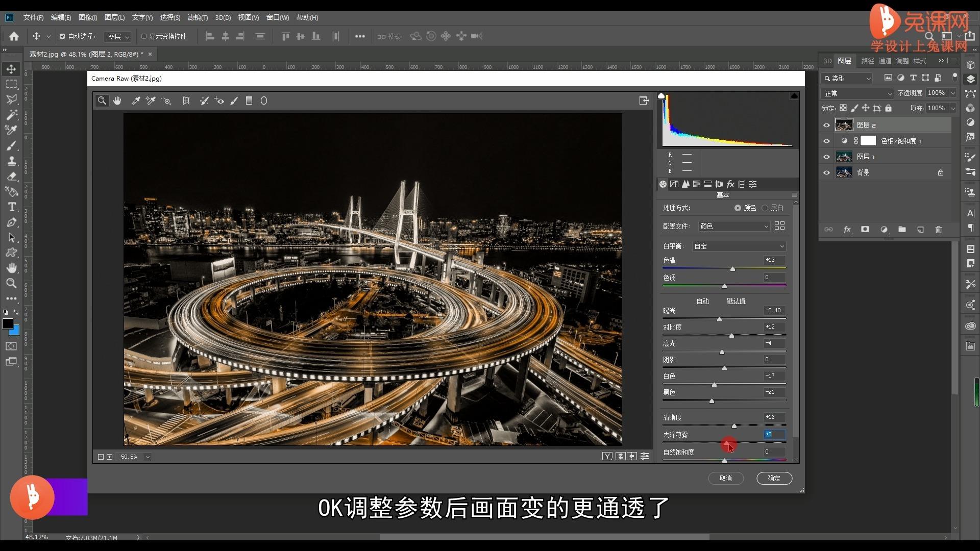Select the Pen tool in toolbox
Viewport: 980px width, 551px height.
pos(11,222)
